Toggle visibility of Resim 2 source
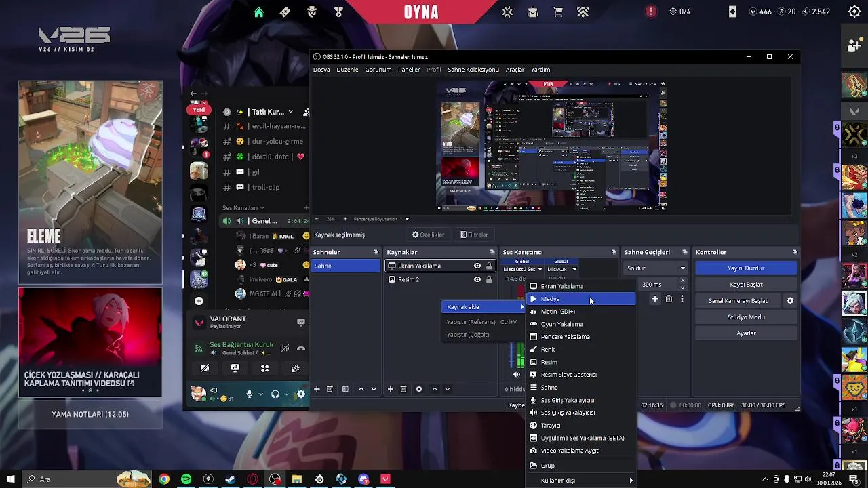 [477, 279]
